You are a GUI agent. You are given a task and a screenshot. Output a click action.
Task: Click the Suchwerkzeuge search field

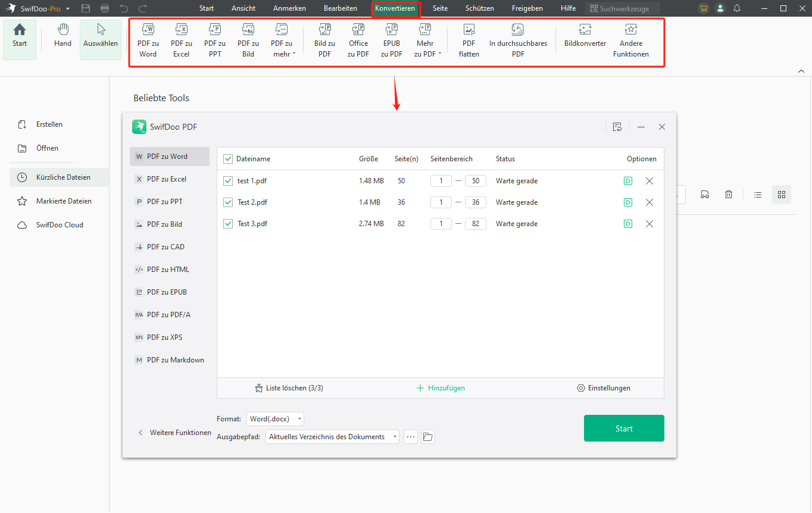click(622, 8)
